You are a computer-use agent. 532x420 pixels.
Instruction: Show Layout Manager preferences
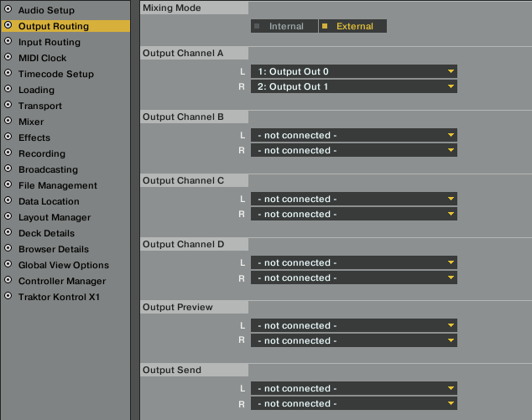[x=55, y=217]
